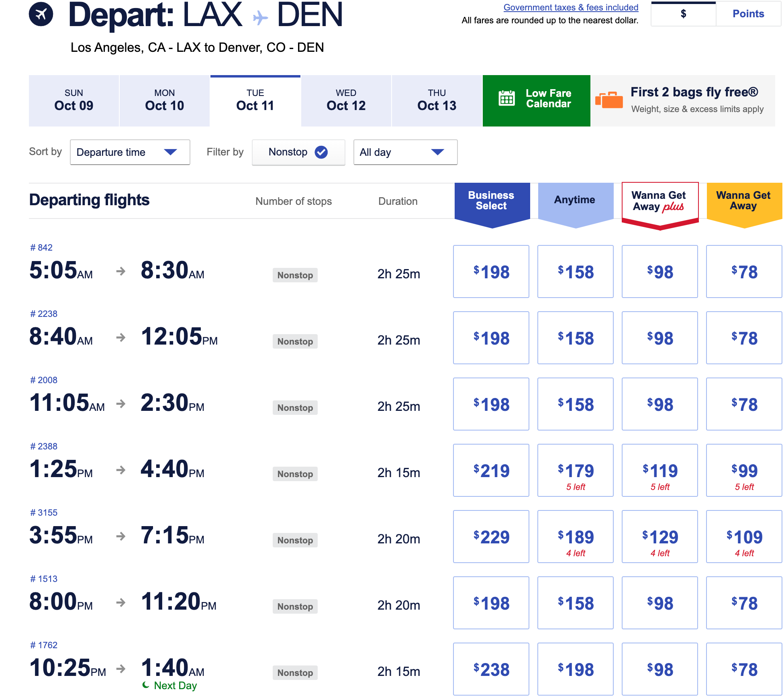Switch fare display to dollars
The width and height of the screenshot is (784, 698).
(x=683, y=14)
